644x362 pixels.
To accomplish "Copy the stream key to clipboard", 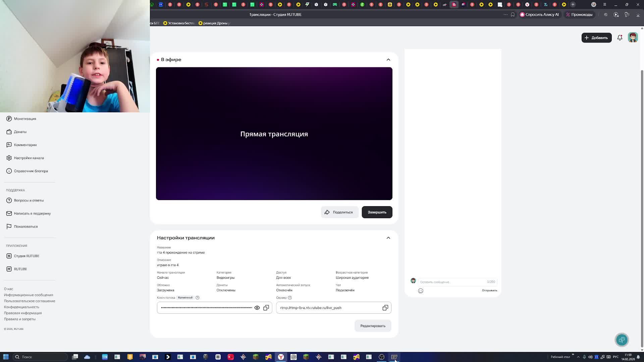I will point(266,308).
